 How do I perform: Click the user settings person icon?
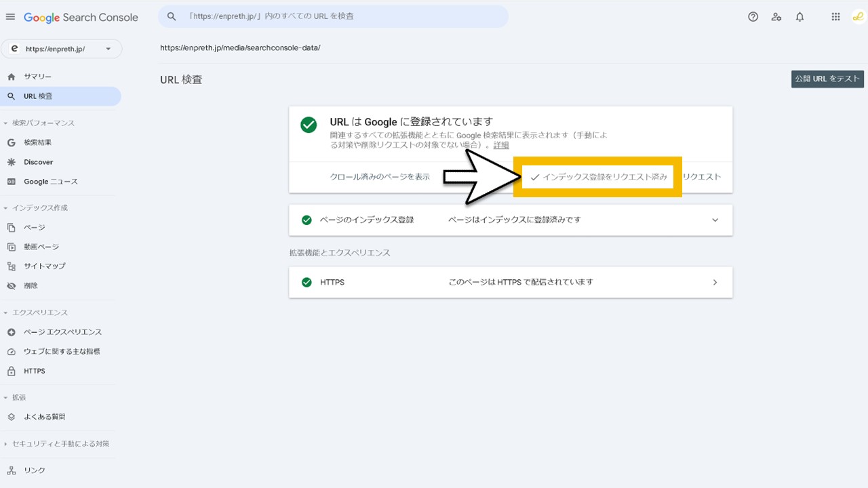(x=776, y=16)
